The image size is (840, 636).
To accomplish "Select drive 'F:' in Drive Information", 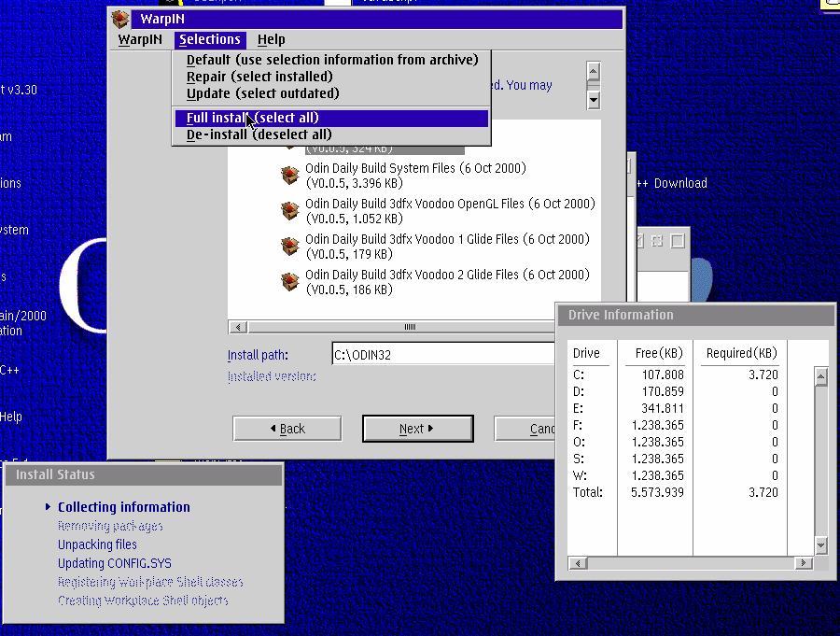I will coord(578,425).
